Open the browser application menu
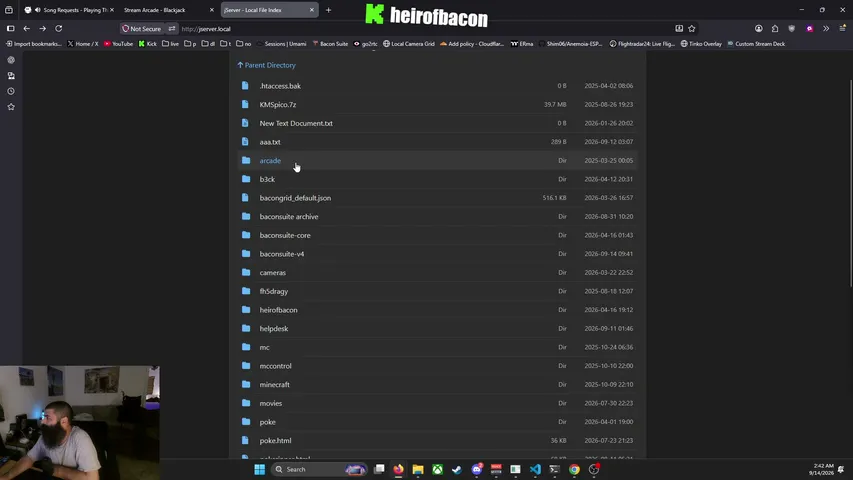The height and width of the screenshot is (480, 853). (843, 28)
